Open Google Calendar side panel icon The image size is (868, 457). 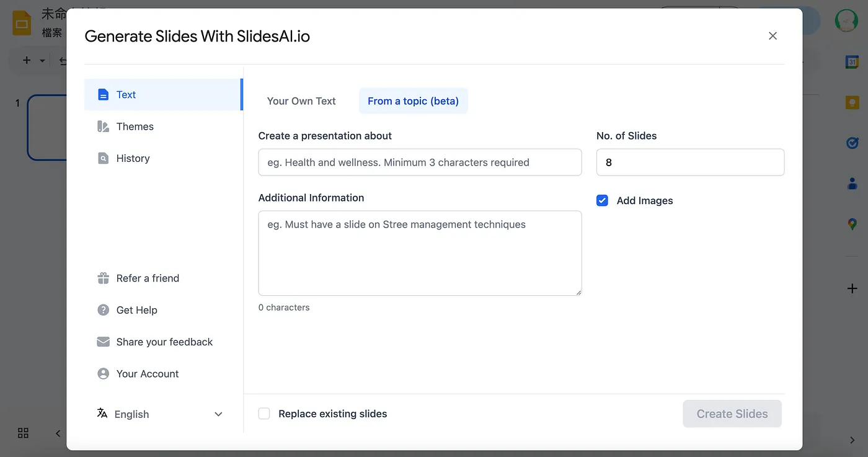[x=852, y=62]
